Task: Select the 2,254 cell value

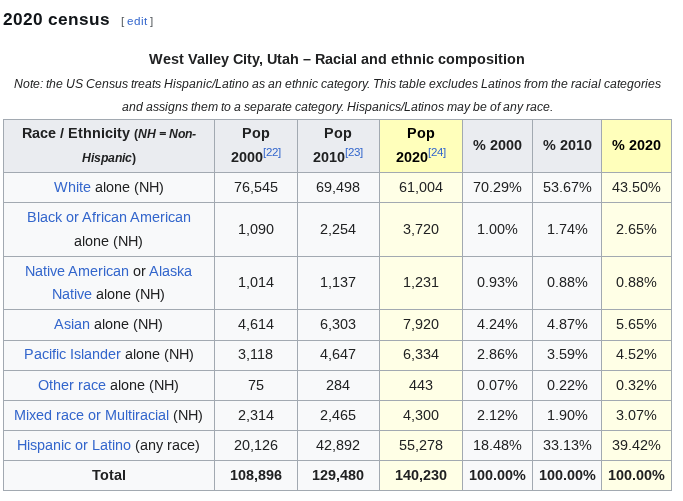Action: point(338,229)
